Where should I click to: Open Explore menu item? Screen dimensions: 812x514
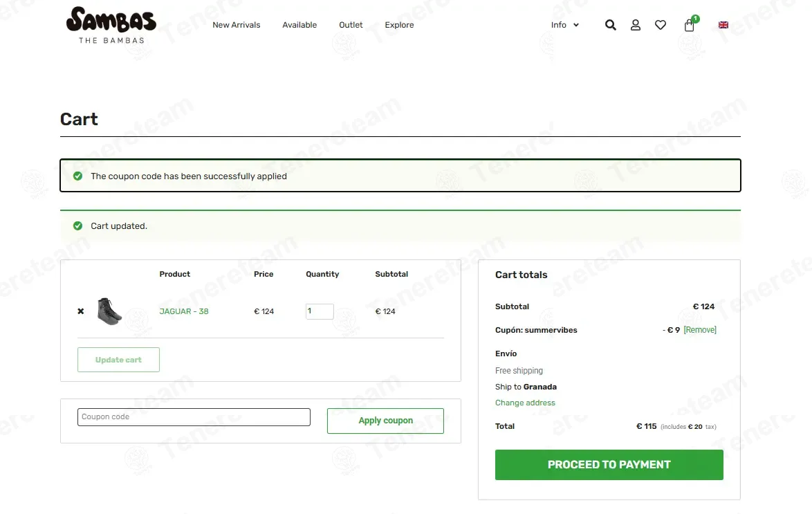(399, 25)
